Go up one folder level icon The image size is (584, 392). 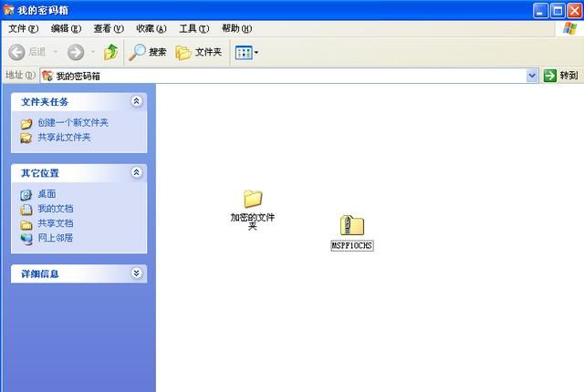(110, 53)
